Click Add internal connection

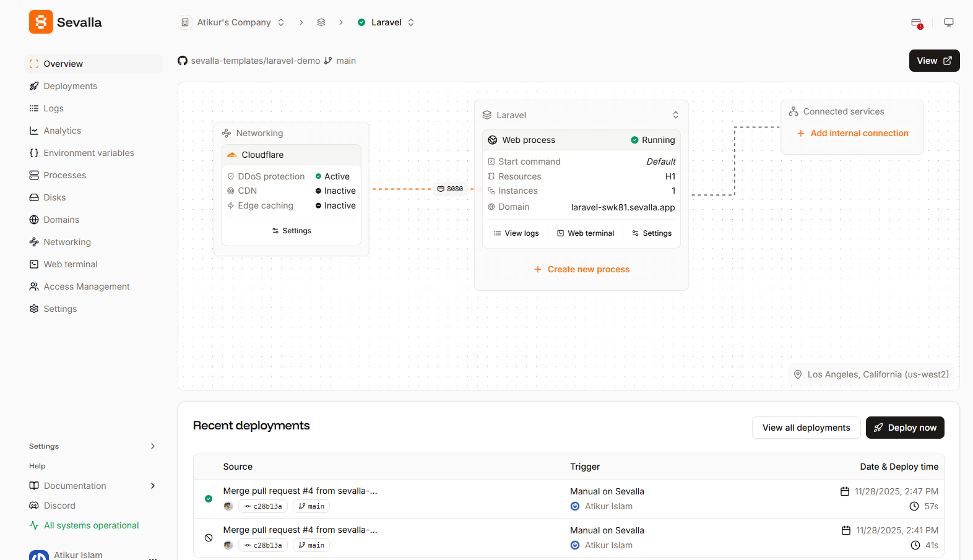853,133
